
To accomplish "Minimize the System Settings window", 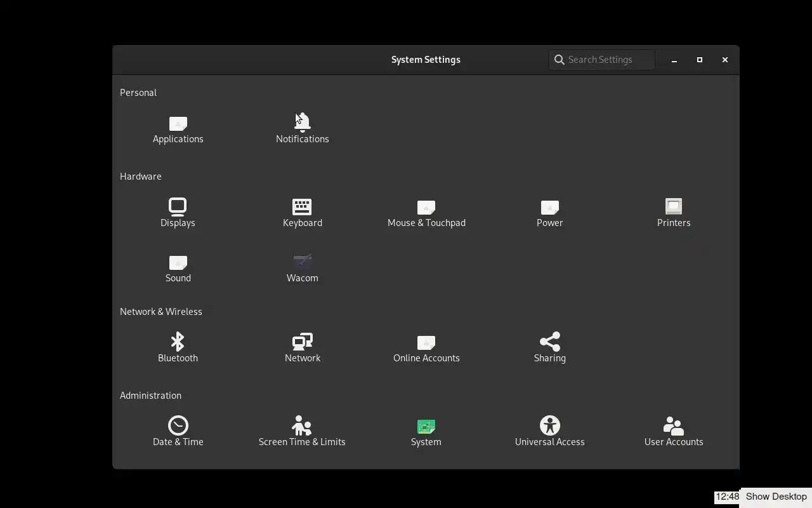I will click(674, 60).
